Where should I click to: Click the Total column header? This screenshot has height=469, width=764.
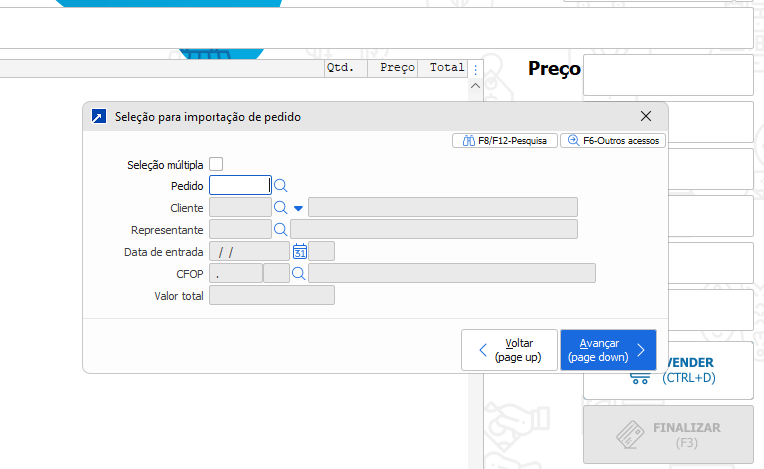click(442, 68)
